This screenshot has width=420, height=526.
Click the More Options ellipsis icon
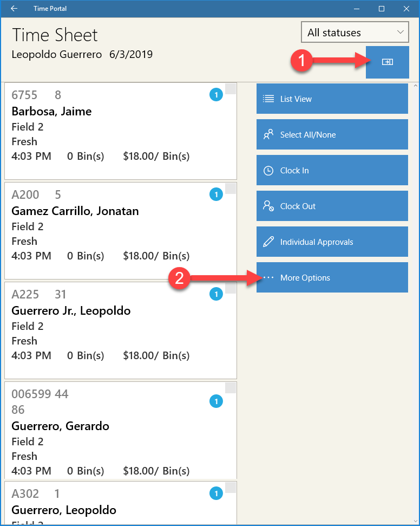tap(268, 277)
